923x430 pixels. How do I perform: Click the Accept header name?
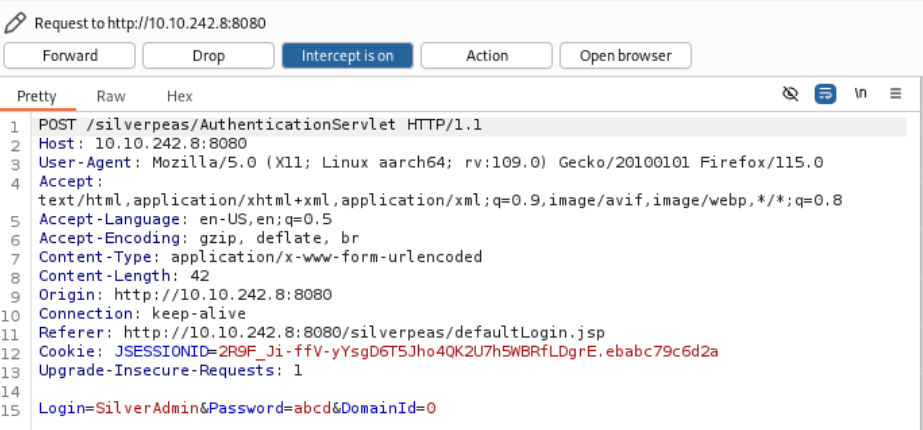(67, 181)
